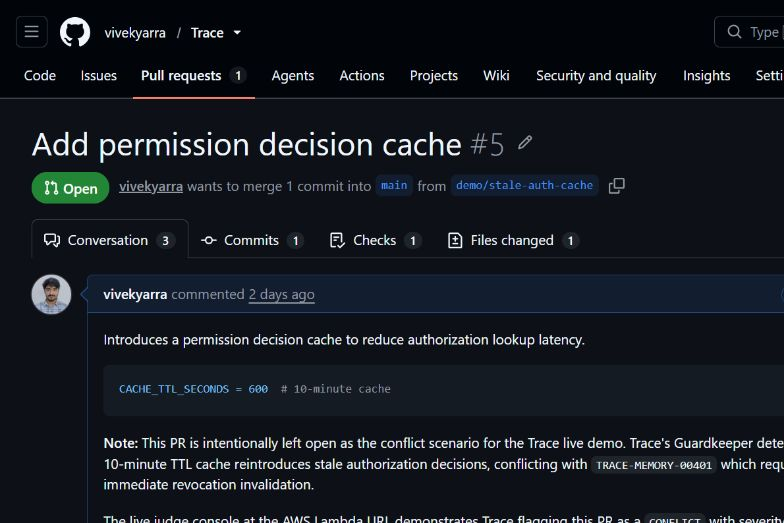Go to the GitHub homepage logo

click(x=75, y=32)
